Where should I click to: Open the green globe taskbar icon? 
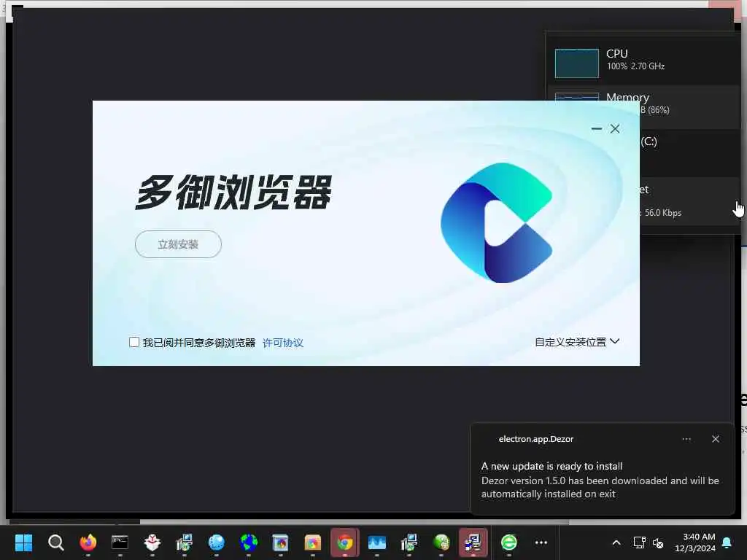441,542
